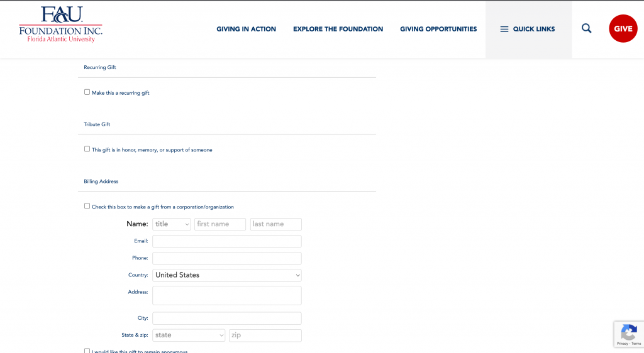This screenshot has width=644, height=353.
Task: Check the remain anonymous gift box
Action: click(x=87, y=350)
